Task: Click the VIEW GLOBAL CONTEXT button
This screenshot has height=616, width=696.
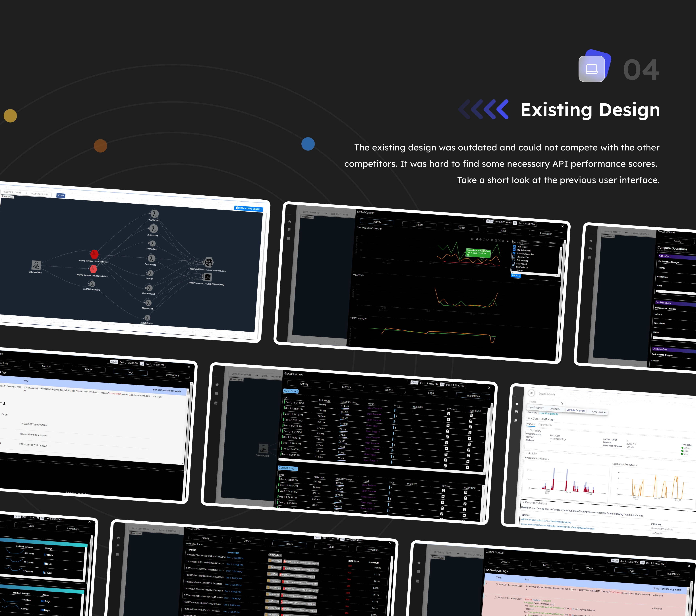Action: click(248, 208)
